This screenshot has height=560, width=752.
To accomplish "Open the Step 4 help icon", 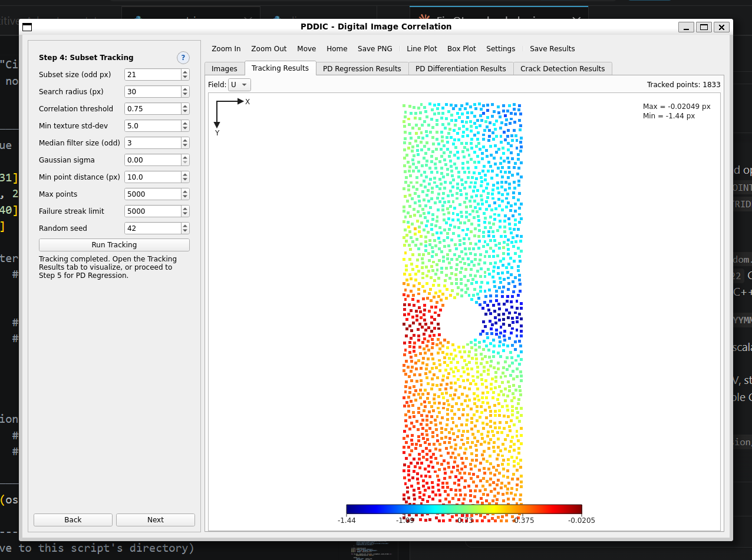I will 183,58.
